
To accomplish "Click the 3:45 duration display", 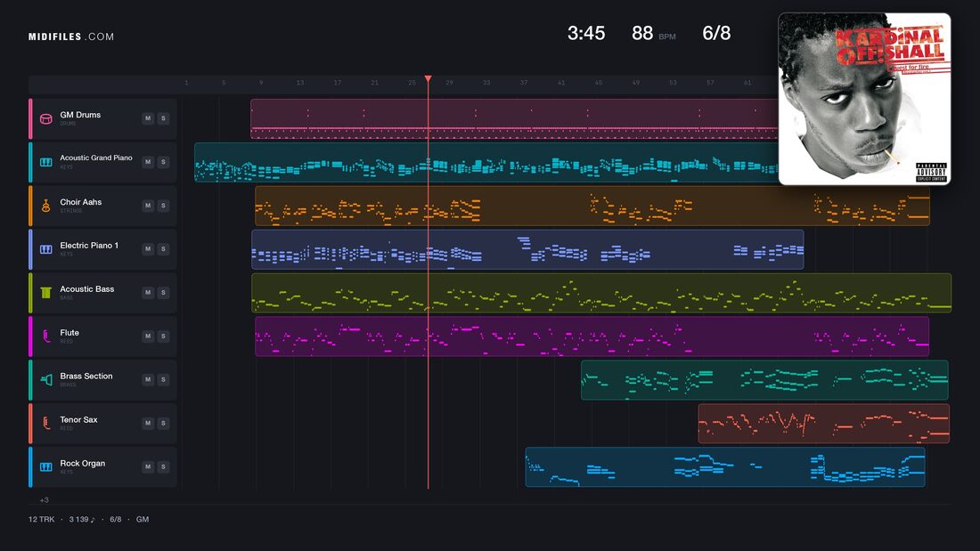I will click(586, 33).
